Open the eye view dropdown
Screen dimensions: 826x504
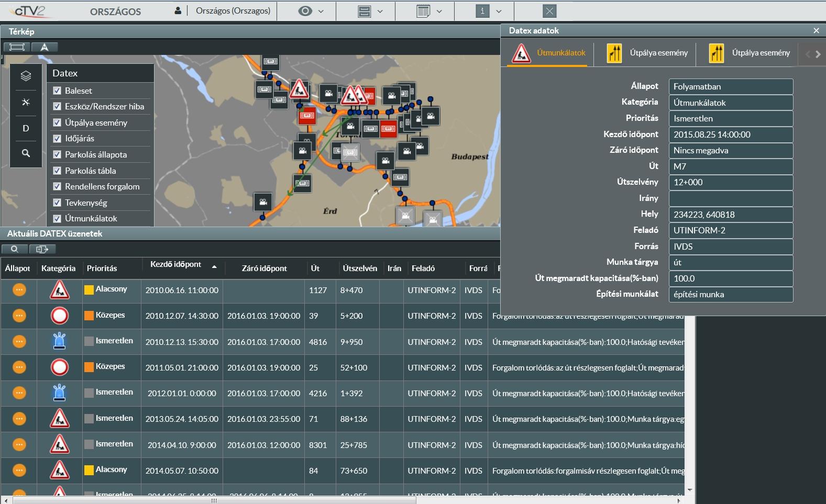pyautogui.click(x=311, y=11)
